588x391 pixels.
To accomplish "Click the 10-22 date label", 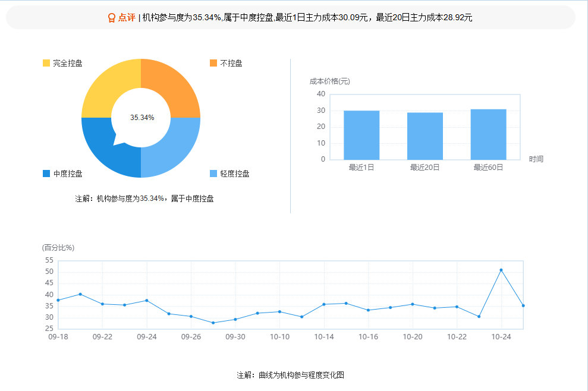I will (457, 337).
